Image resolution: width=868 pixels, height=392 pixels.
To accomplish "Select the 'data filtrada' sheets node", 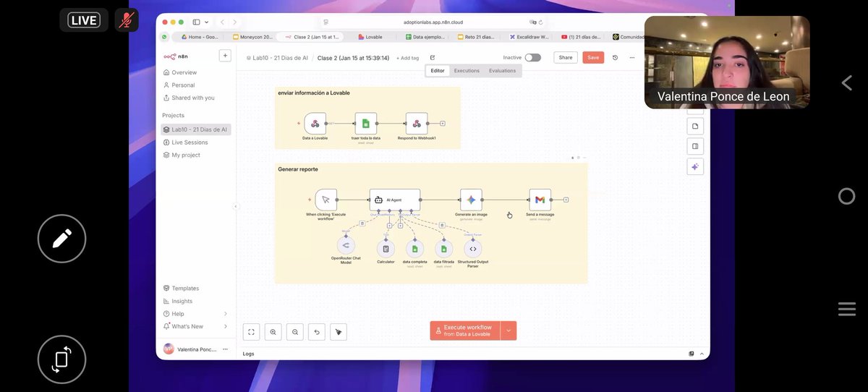I will [443, 248].
